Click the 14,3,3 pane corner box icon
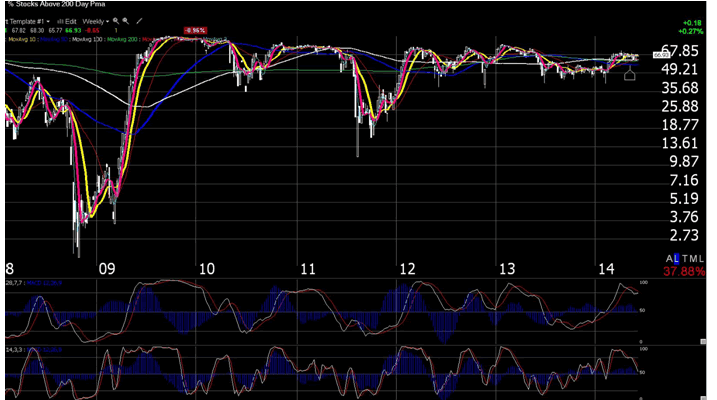 [703, 398]
